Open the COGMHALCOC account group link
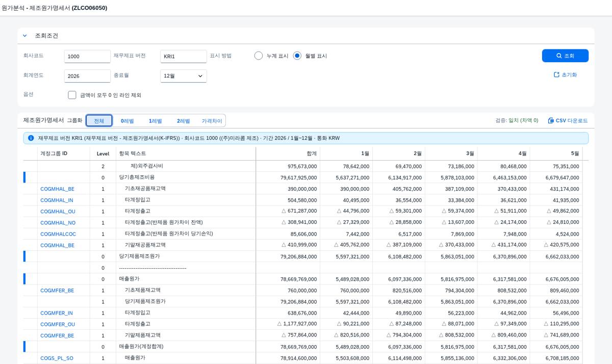Image resolution: width=612 pixels, height=364 pixels. pos(58,234)
